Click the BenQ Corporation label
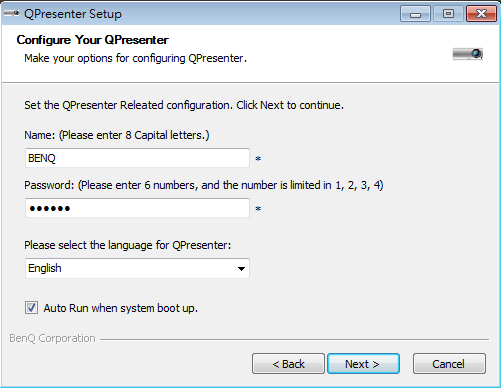Viewport: 501px width, 388px height. (x=52, y=338)
